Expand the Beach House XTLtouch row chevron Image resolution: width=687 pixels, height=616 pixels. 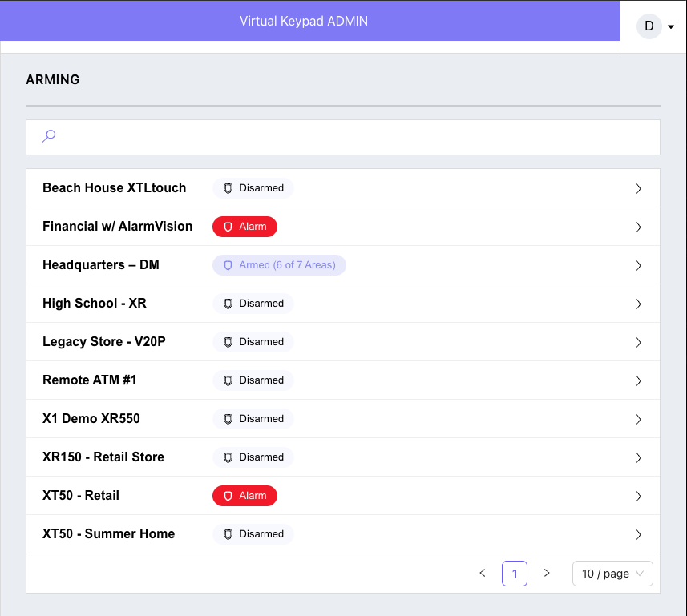coord(638,189)
